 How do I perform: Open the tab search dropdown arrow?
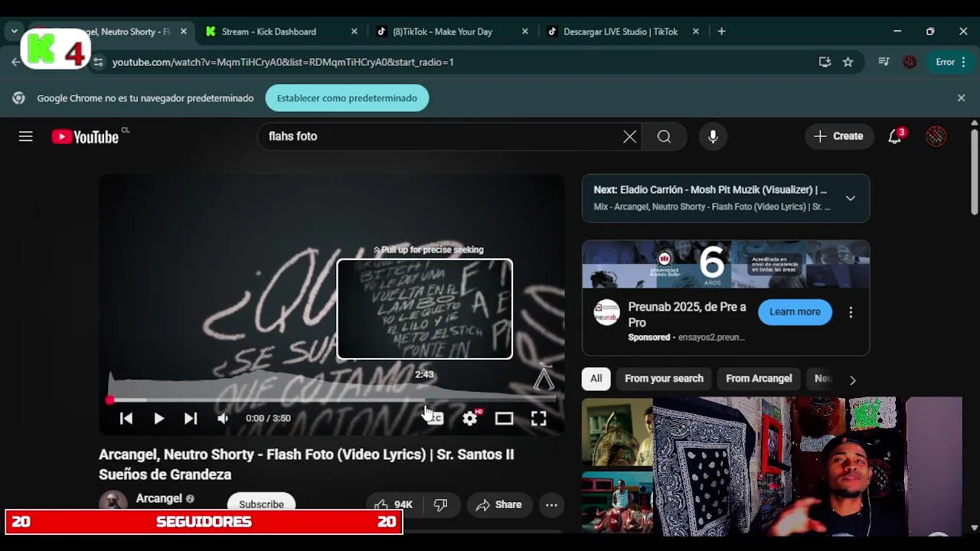[x=14, y=31]
